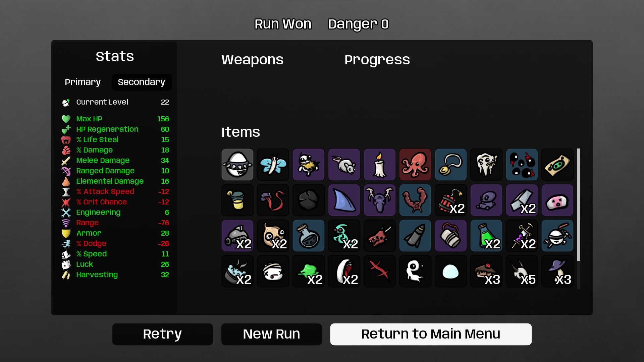Switch to the Secondary stats tab
Image resolution: width=644 pixels, height=362 pixels.
pos(142,82)
